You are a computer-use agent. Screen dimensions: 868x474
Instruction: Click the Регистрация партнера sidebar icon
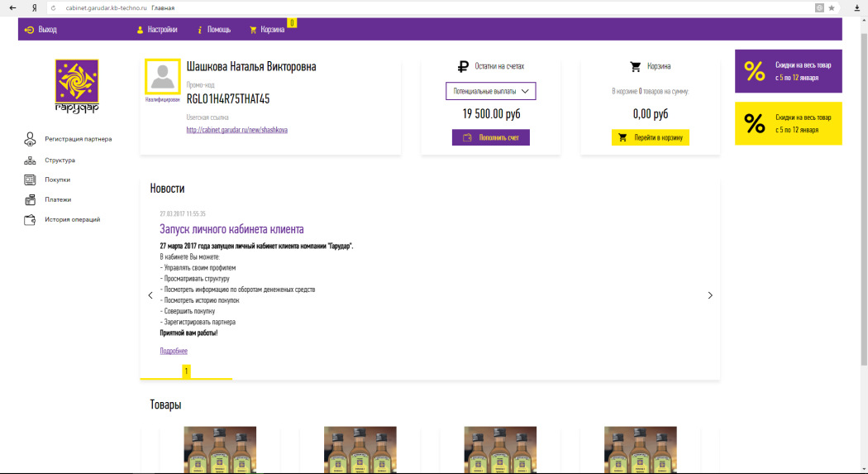30,139
